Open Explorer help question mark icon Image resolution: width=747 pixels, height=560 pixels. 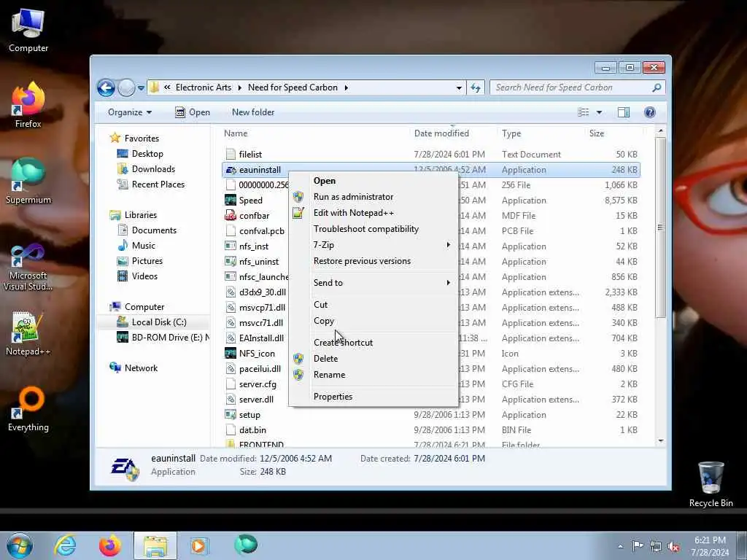(x=650, y=112)
